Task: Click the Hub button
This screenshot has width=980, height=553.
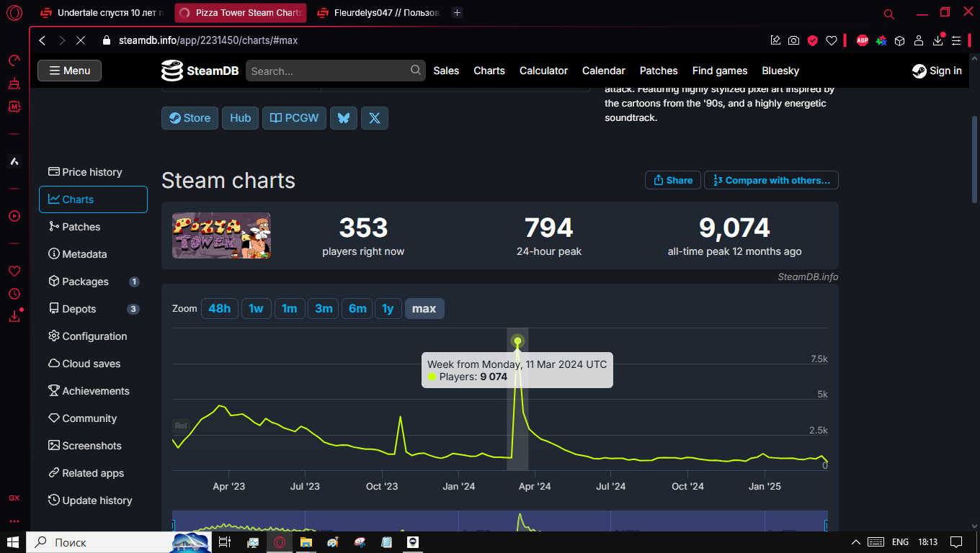Action: click(240, 118)
